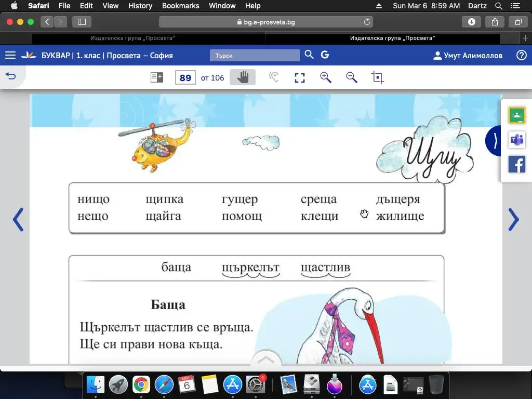Click the БУКВАР 1. клас title
Viewport: 532px width, 399px height.
107,55
